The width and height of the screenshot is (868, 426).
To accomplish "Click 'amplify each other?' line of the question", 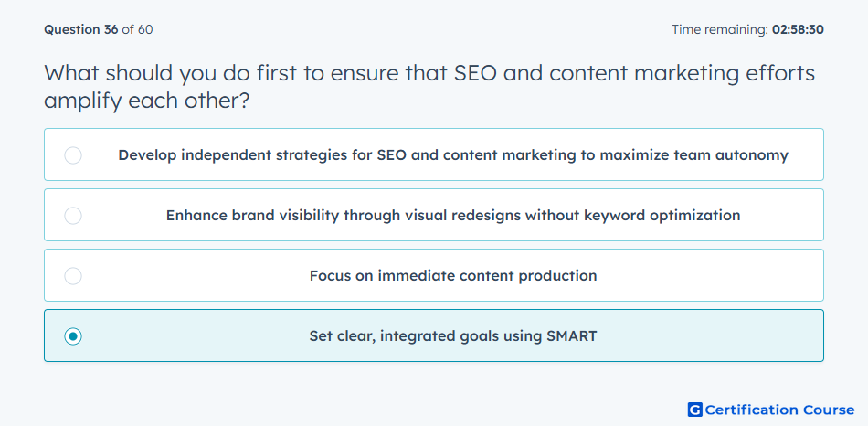I will click(x=146, y=101).
